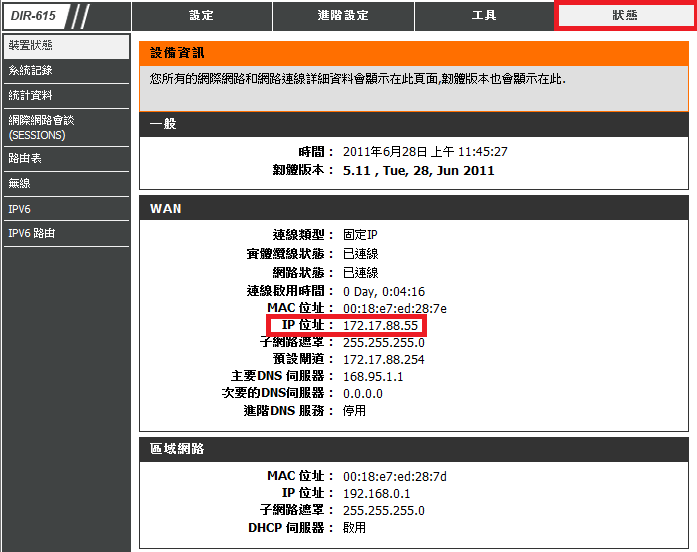The width and height of the screenshot is (697, 552).
Task: Switch to the 進階設定 tab
Action: [343, 16]
